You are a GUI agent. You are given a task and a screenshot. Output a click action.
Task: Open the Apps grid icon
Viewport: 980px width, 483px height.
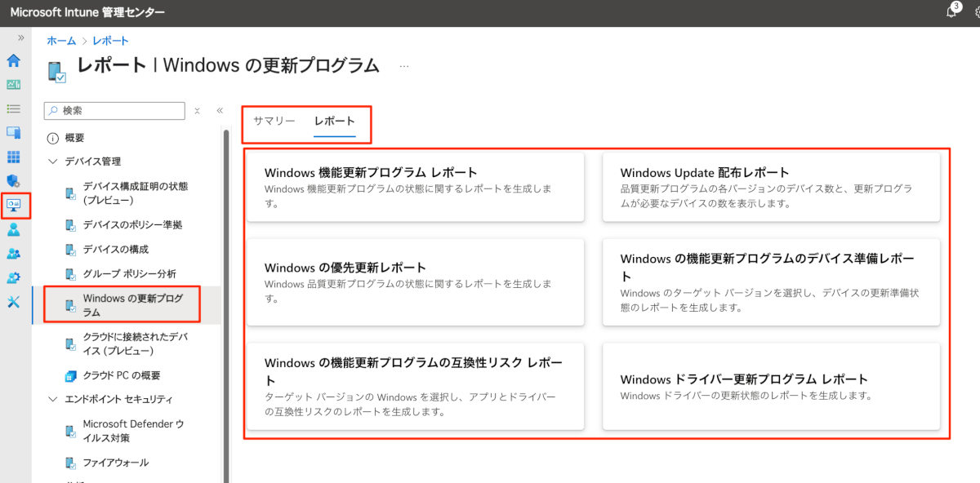13,157
